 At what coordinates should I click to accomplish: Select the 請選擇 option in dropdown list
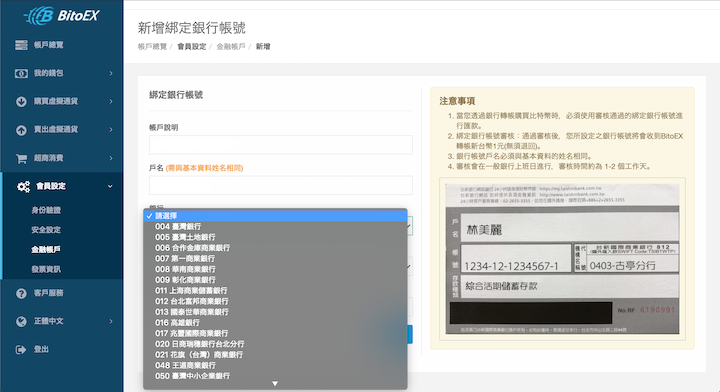pyautogui.click(x=275, y=216)
